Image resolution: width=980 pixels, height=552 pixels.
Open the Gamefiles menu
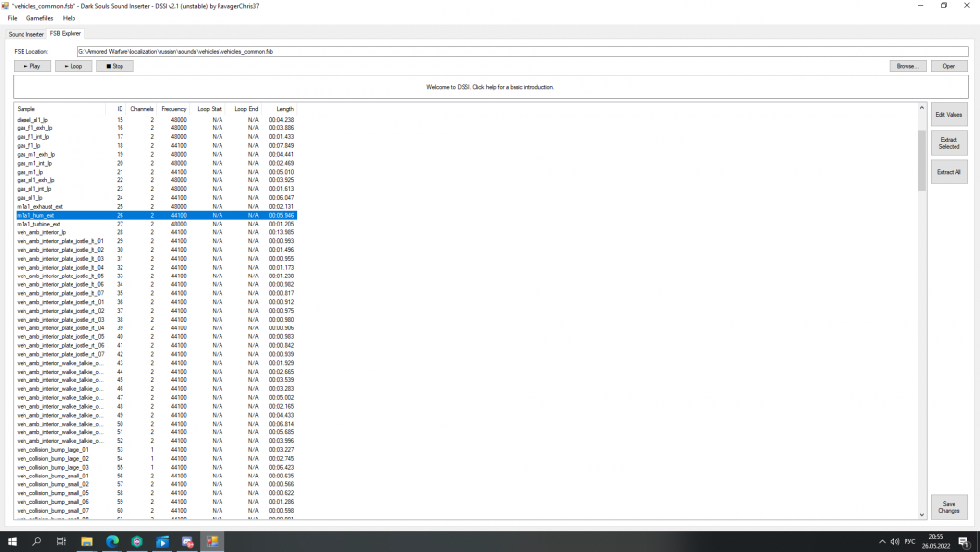(40, 18)
